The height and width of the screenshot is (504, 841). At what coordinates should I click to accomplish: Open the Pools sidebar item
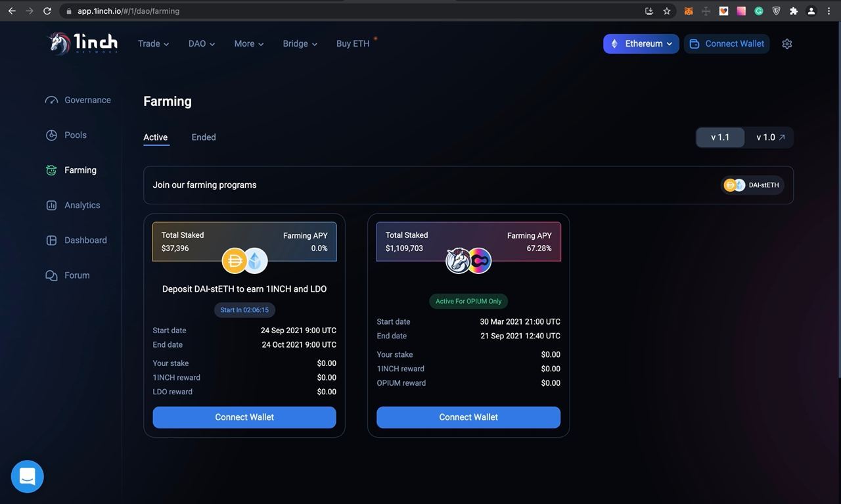[x=66, y=135]
